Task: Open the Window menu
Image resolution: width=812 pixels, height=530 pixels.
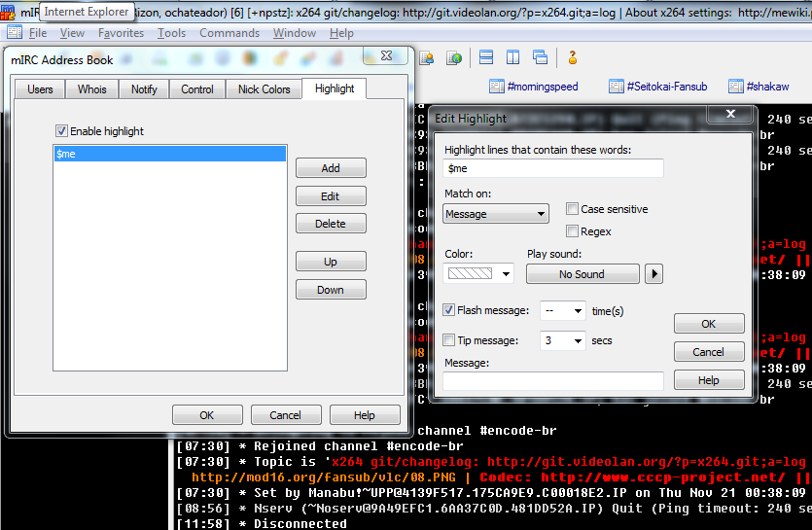Action: [295, 33]
